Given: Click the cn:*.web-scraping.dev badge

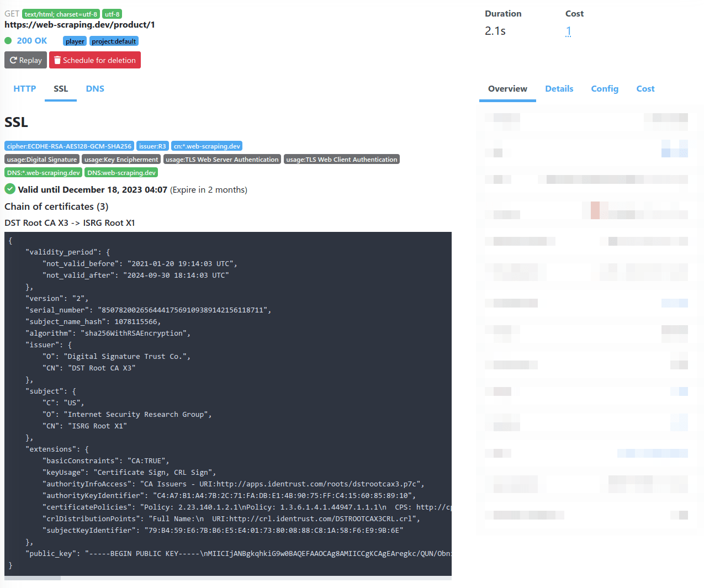Looking at the screenshot, I should pos(207,146).
